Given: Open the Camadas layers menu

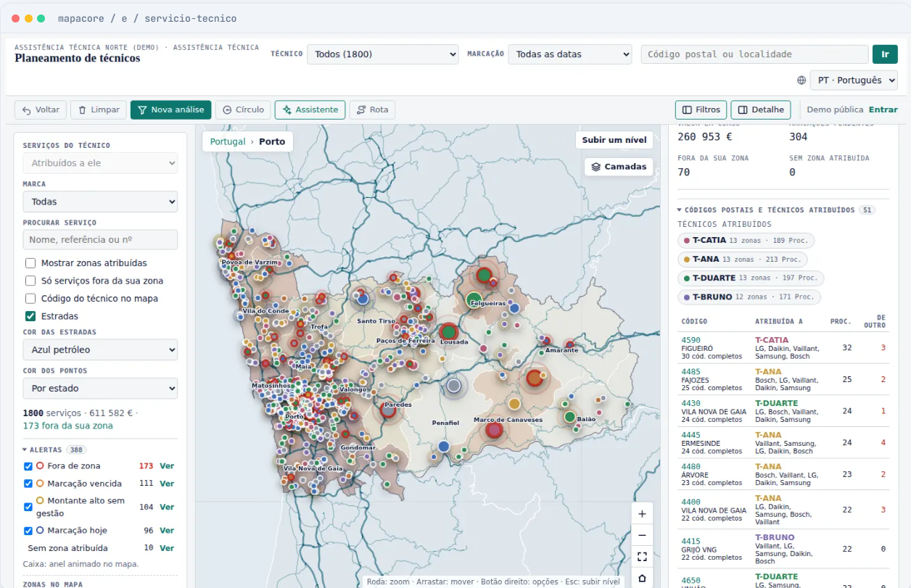Looking at the screenshot, I should 619,167.
